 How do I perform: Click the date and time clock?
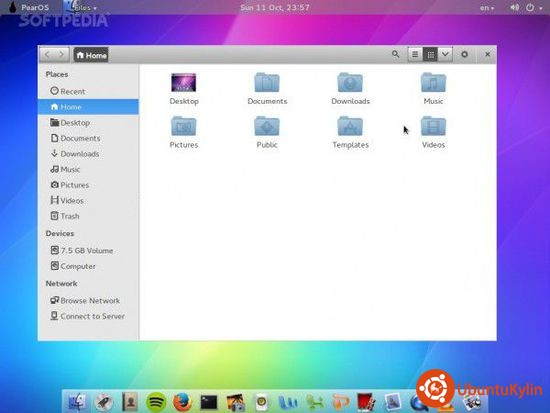click(275, 7)
